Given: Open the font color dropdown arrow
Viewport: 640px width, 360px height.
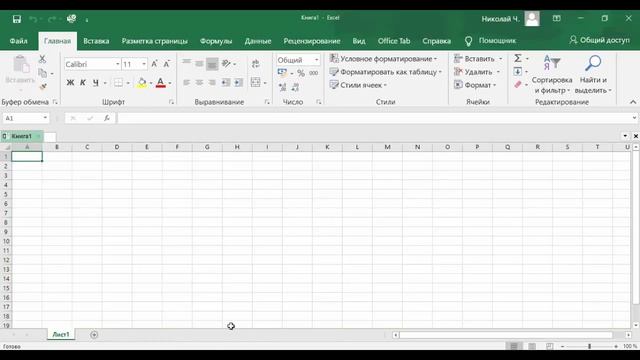Looking at the screenshot, I should pos(170,83).
